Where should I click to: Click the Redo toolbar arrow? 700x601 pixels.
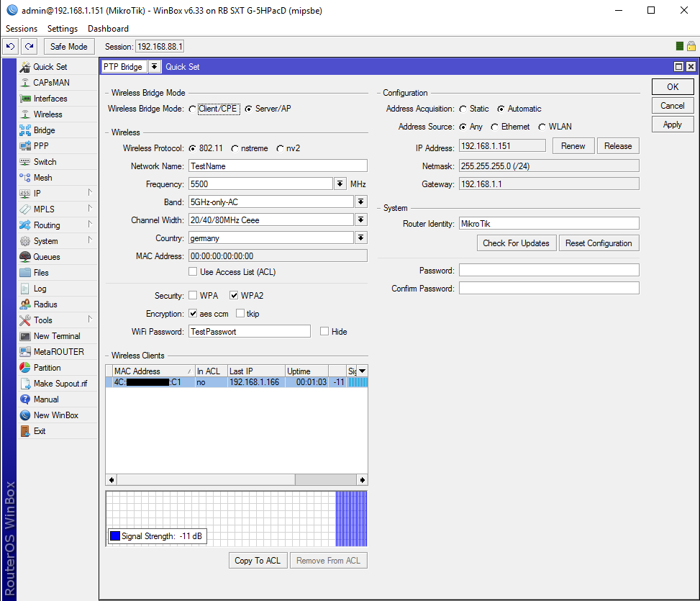coord(29,47)
